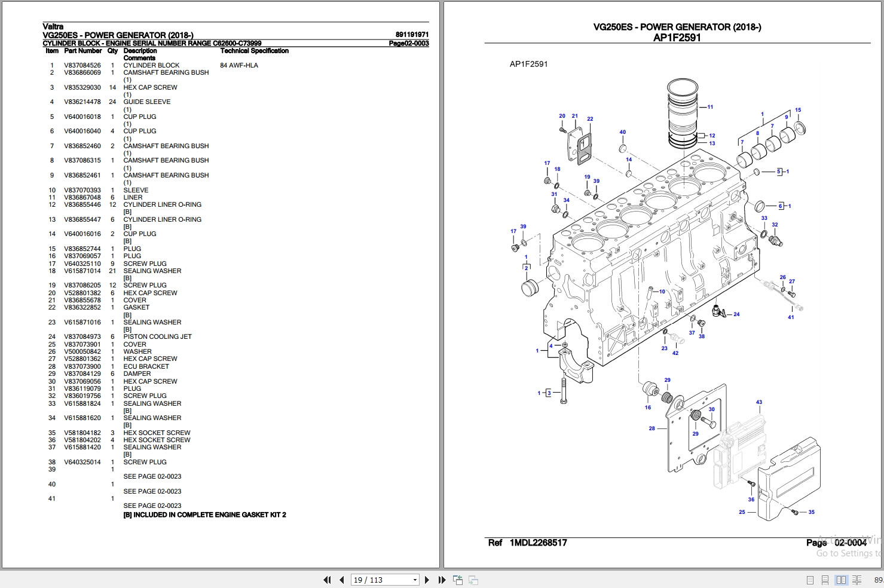Click callout 28 ECU bracket

652,428
